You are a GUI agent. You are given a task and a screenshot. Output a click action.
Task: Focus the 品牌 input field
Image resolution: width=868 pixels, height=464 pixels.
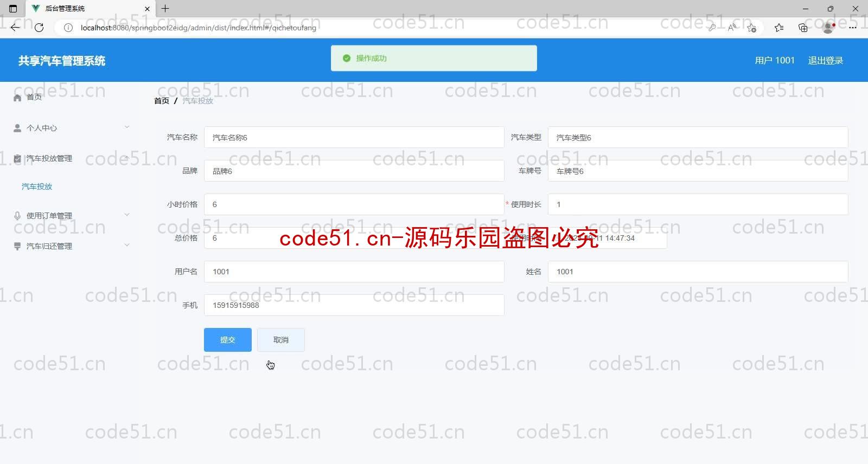pos(354,171)
